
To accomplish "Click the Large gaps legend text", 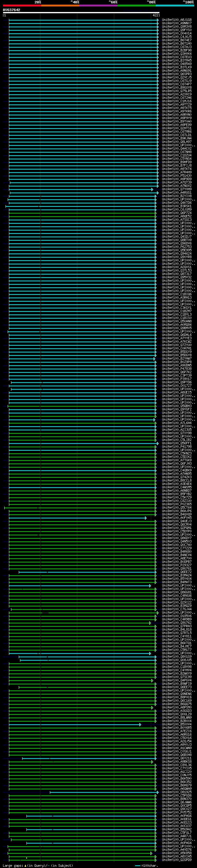I will click(38, 866).
